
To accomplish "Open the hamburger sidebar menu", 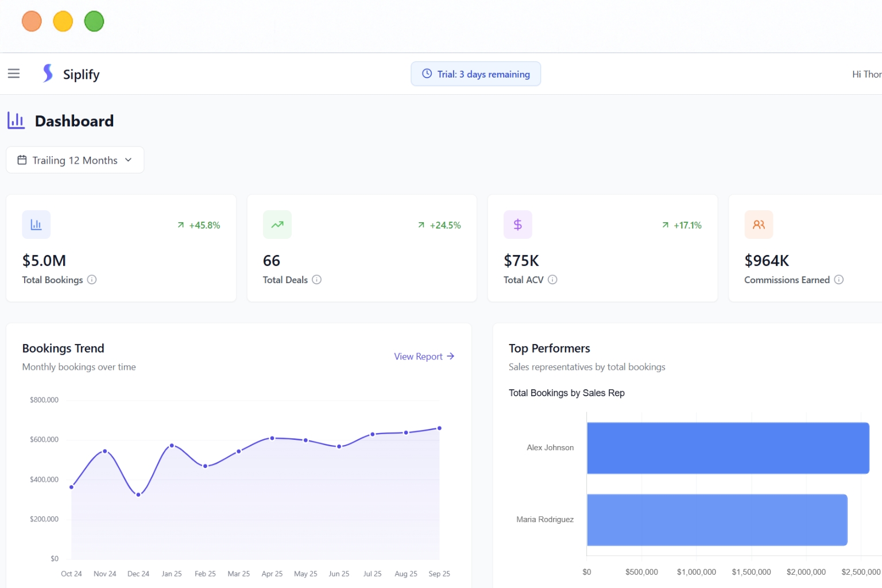I will [x=14, y=73].
